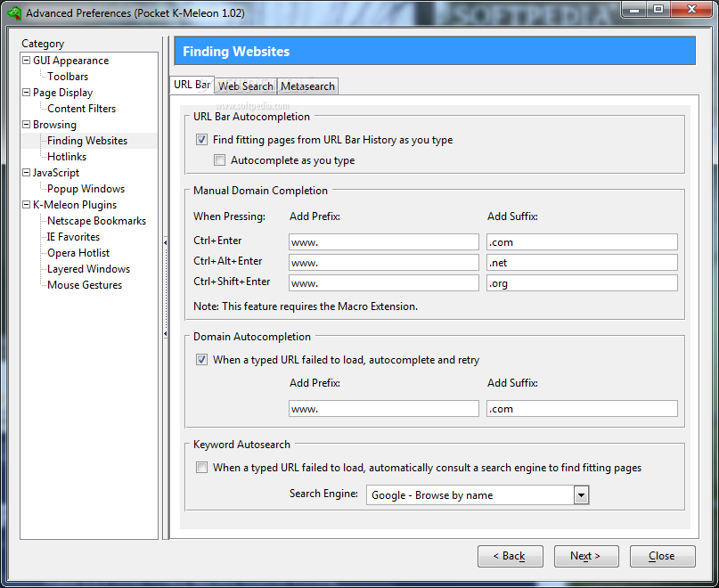719x588 pixels.
Task: Click the Ctrl+Enter suffix field with .com
Action: (582, 242)
